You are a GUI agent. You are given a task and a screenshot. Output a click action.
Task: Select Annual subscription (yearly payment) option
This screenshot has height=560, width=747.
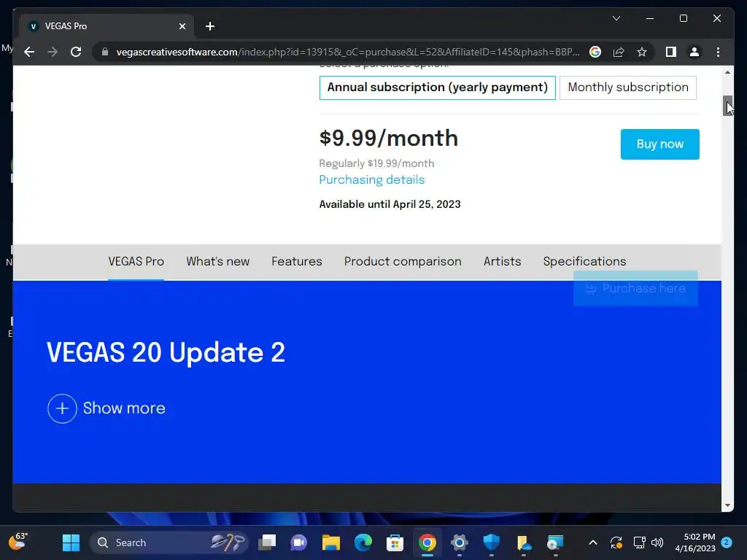click(438, 87)
